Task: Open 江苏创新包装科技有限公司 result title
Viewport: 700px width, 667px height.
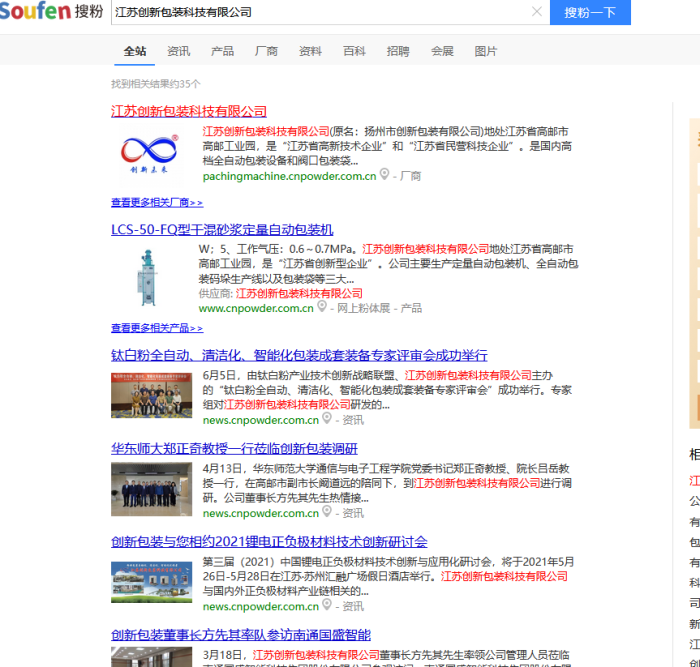Action: (189, 111)
